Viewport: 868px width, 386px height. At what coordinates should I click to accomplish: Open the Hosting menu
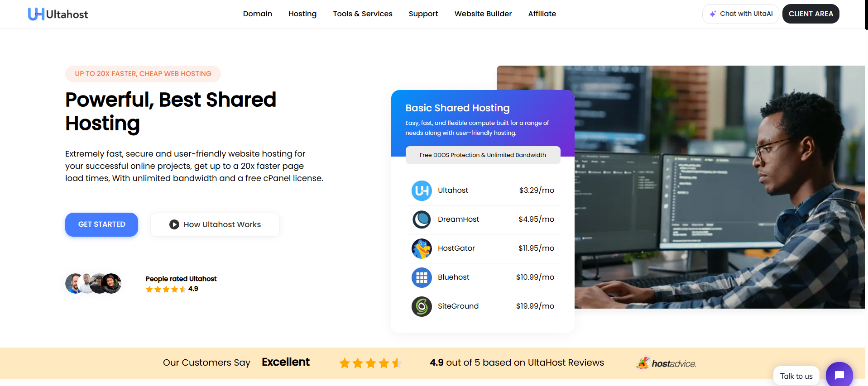[302, 14]
